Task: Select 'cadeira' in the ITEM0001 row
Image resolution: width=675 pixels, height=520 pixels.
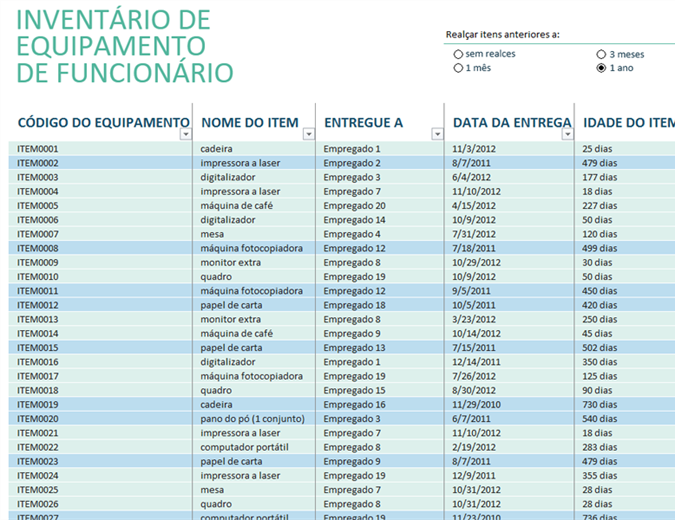Action: tap(217, 149)
